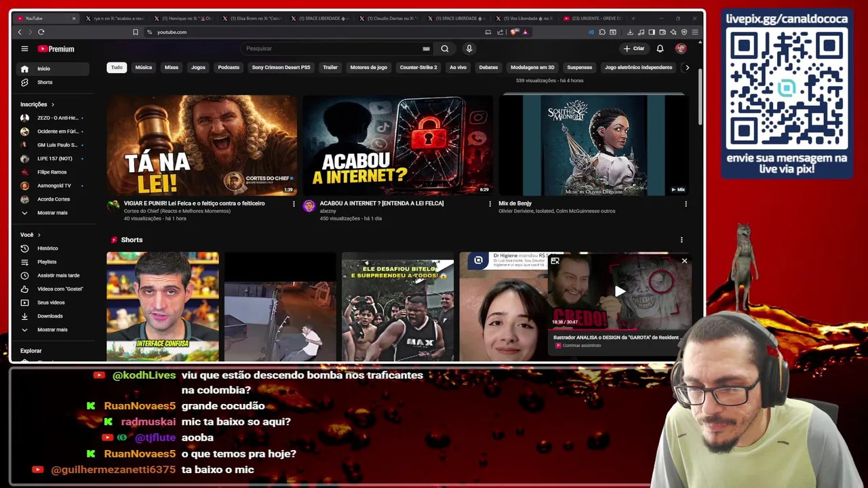
Task: Open the notifications bell
Action: click(660, 49)
